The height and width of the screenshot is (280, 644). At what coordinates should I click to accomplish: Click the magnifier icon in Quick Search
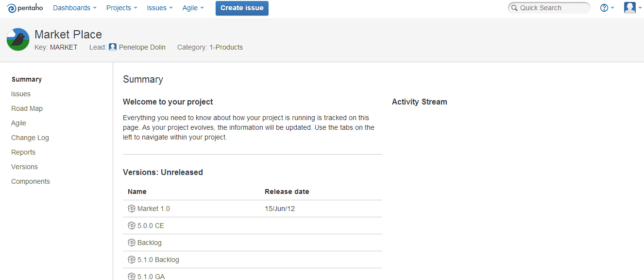click(514, 8)
